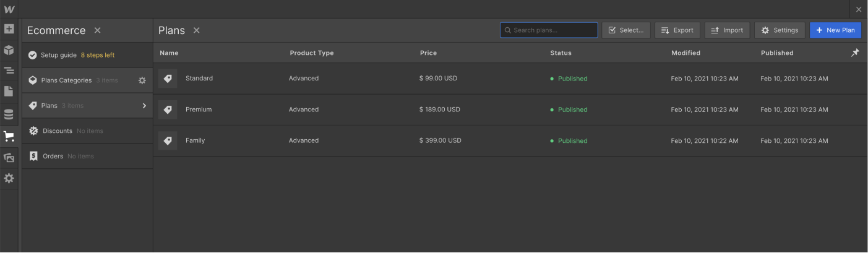Click the Select... button to enable selection

pyautogui.click(x=626, y=30)
